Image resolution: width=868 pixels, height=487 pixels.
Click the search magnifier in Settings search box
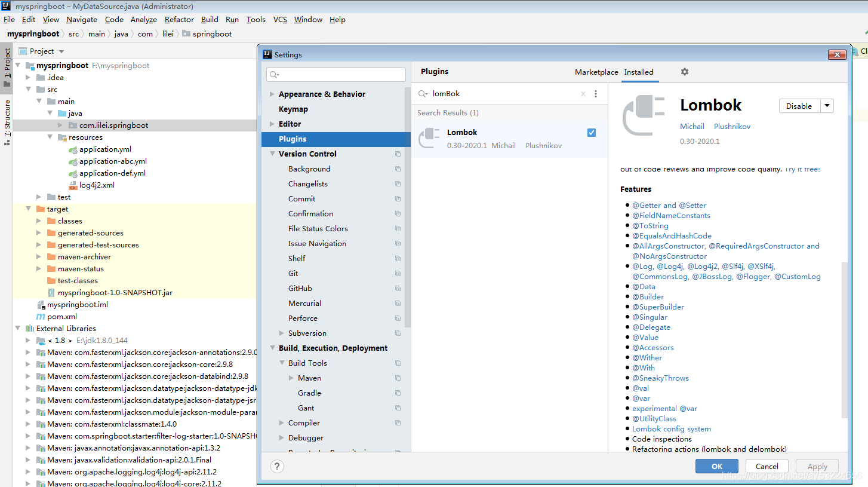click(274, 75)
